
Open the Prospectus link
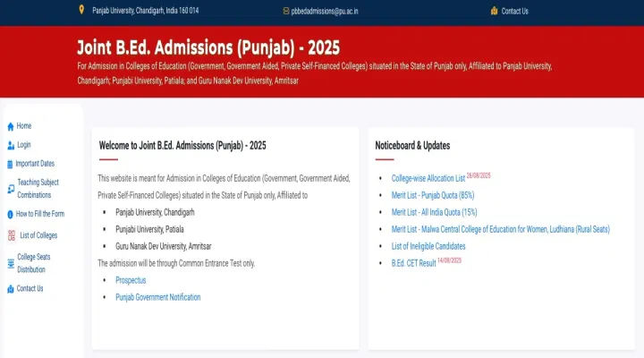tap(131, 280)
